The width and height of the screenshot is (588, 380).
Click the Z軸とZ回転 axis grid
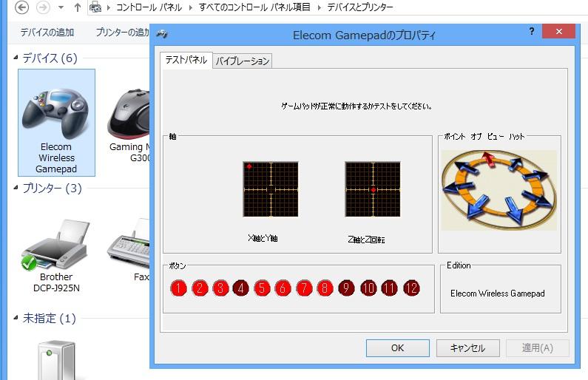point(373,189)
